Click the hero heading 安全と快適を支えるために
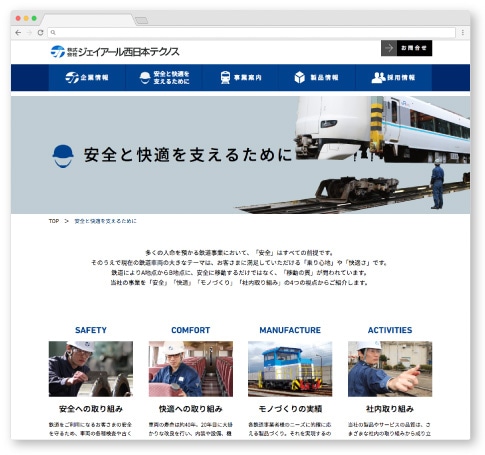Viewport: 485px width, 455px height. coord(188,155)
